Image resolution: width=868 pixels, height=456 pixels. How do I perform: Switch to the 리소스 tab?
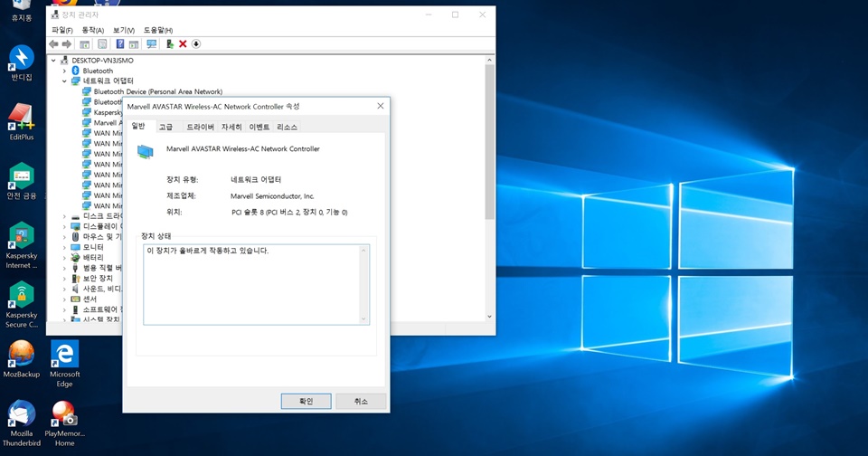point(287,127)
